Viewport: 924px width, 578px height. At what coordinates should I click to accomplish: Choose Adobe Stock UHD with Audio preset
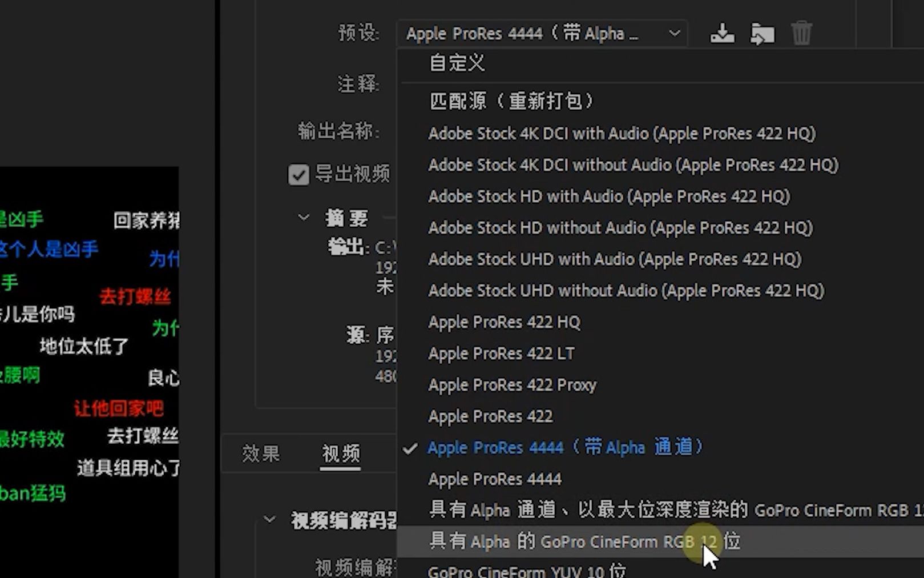coord(660,259)
